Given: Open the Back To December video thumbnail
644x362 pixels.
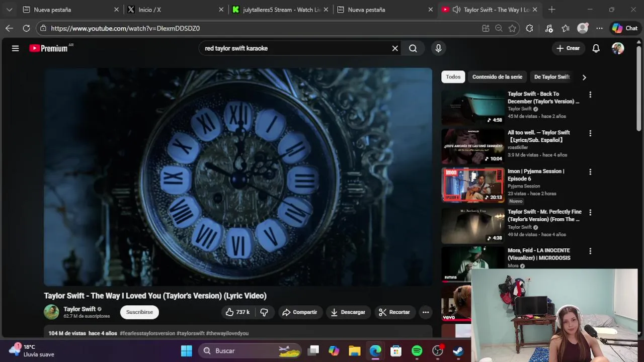Looking at the screenshot, I should point(473,108).
